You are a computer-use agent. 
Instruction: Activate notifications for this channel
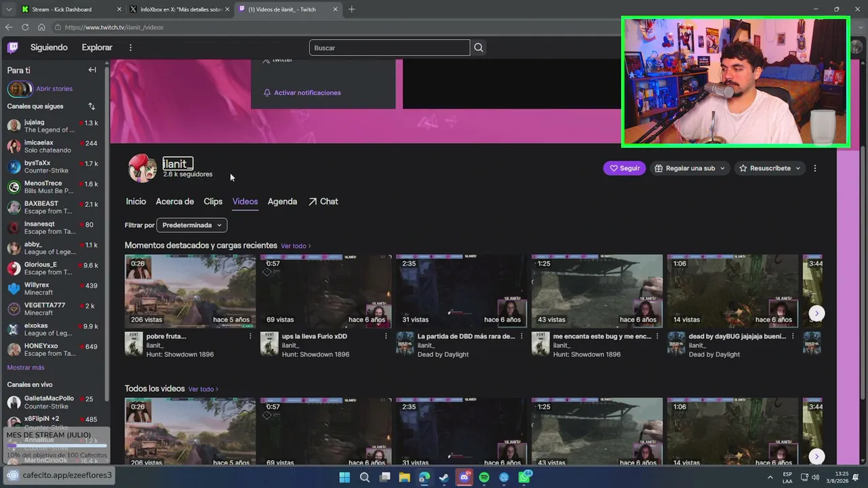tap(302, 93)
